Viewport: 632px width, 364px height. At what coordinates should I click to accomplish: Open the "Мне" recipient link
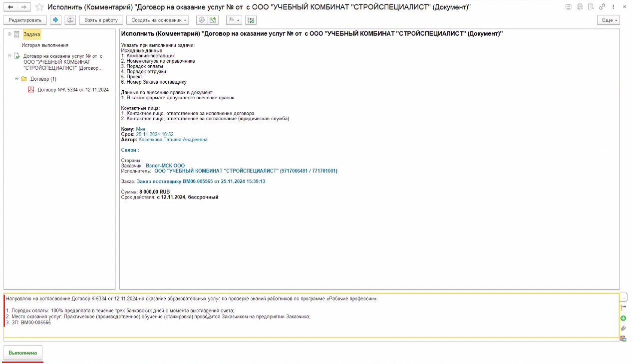[141, 129]
